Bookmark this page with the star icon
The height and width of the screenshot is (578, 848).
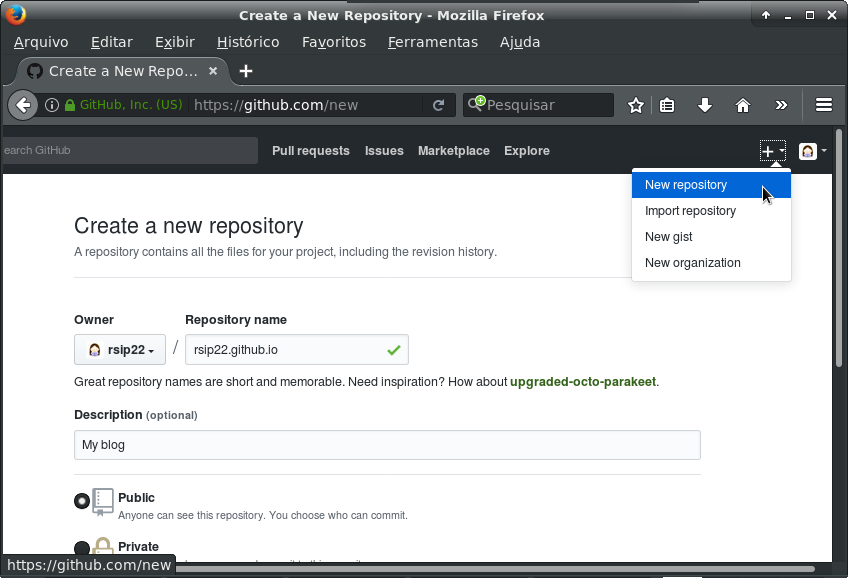635,105
